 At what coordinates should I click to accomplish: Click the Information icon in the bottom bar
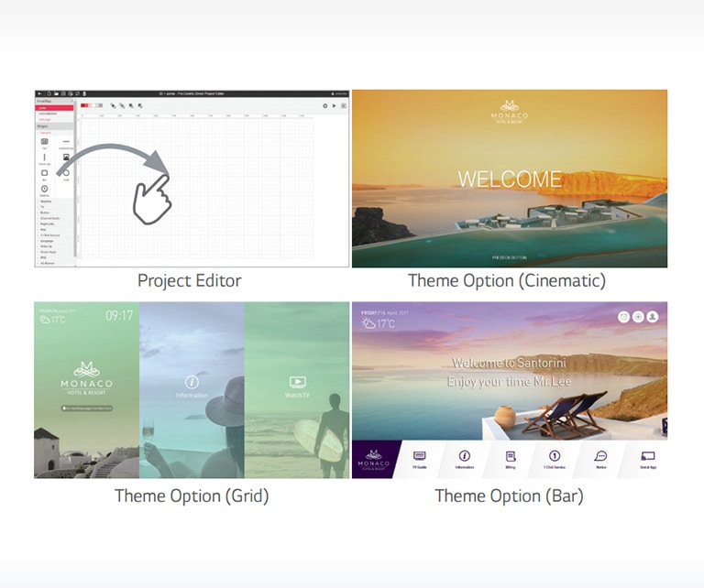pos(465,458)
